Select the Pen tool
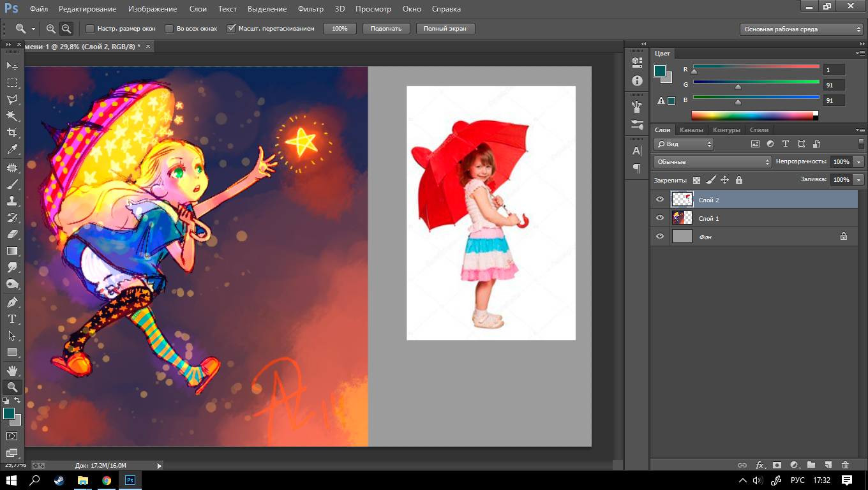Viewport: 868px width, 490px height. click(12, 302)
